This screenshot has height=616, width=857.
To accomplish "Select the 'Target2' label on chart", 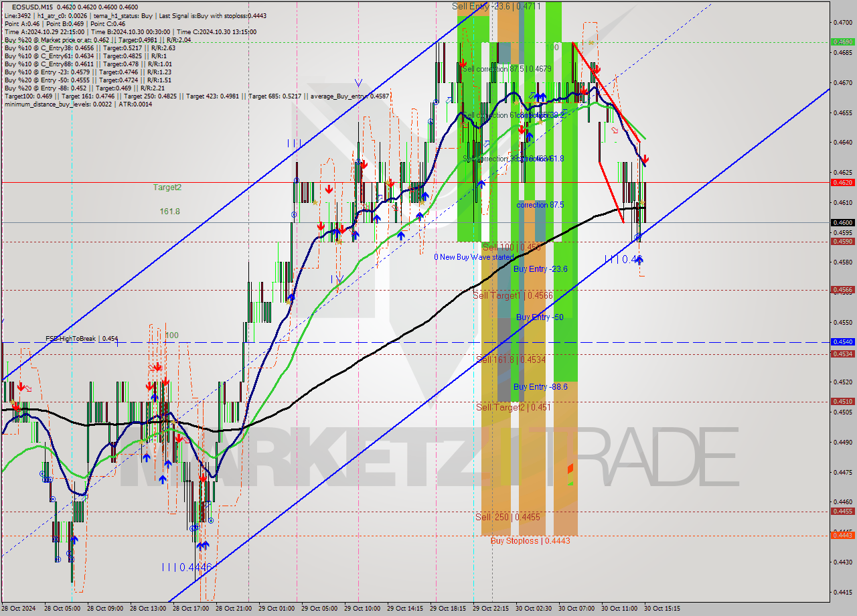I will click(x=167, y=187).
